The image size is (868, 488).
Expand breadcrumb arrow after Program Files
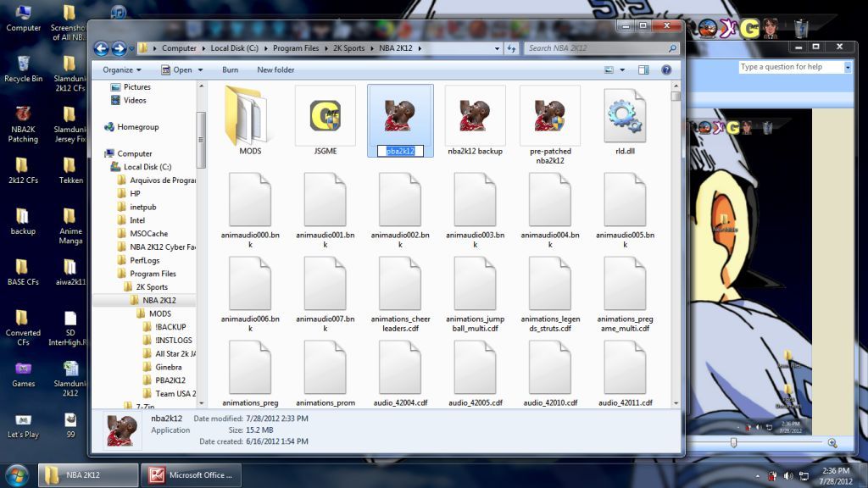point(325,48)
